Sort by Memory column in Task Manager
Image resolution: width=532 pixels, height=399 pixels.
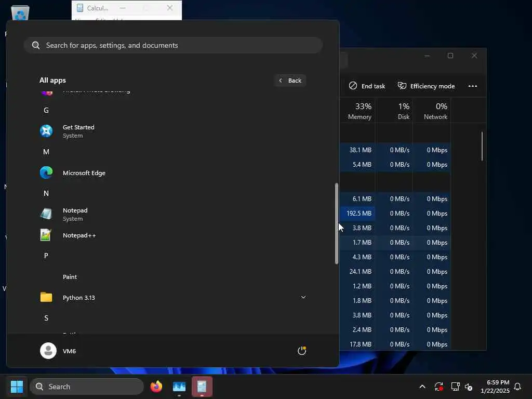coord(360,111)
